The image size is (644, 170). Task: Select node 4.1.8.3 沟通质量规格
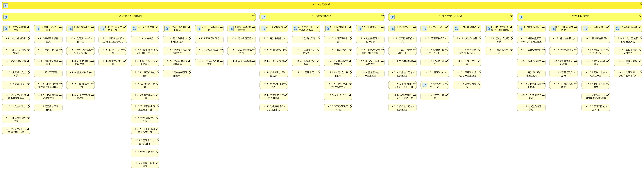point(241,62)
